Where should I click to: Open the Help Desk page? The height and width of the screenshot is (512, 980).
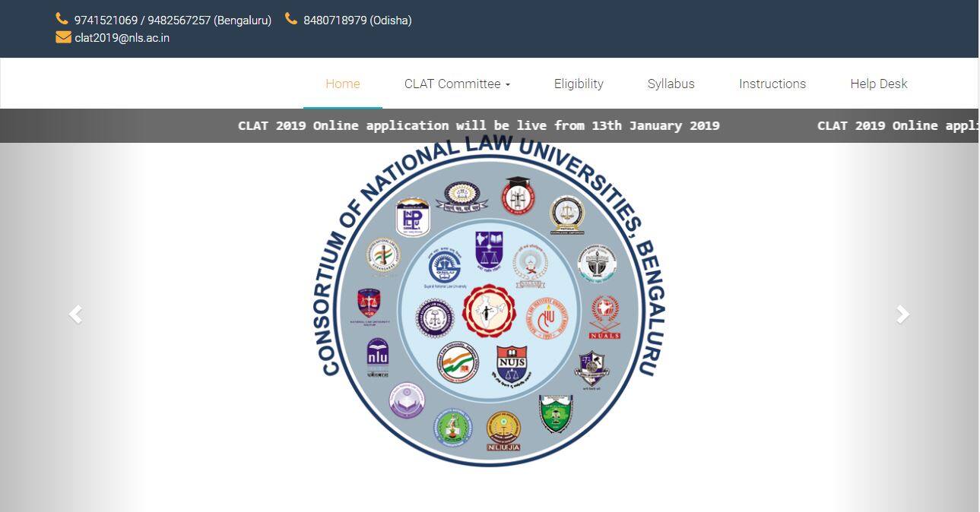879,84
